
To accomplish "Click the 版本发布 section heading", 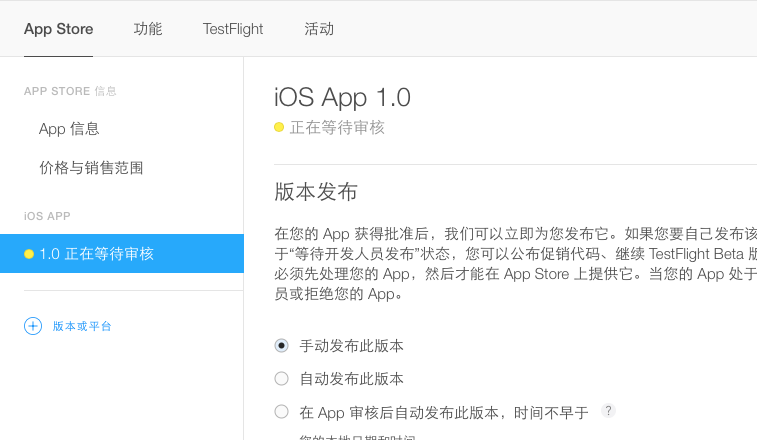I will 316,192.
